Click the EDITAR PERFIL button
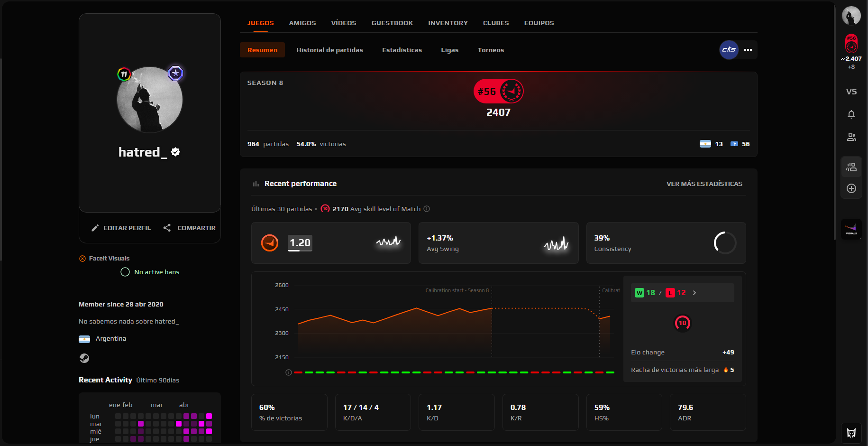Screen dimensions: 868x446 [121, 228]
